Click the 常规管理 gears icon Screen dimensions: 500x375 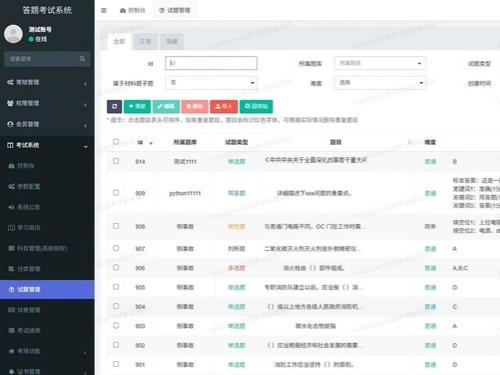pos(10,82)
